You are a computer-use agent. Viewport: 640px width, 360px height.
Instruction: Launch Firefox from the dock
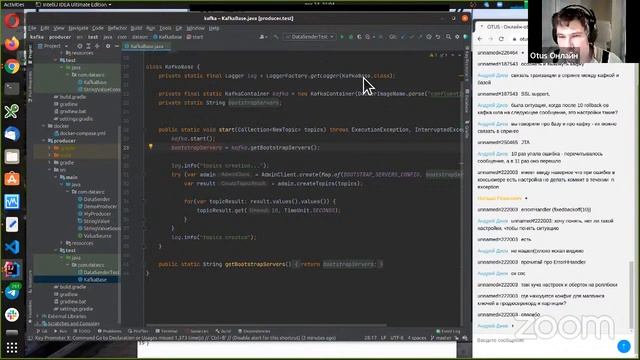pyautogui.click(x=12, y=43)
